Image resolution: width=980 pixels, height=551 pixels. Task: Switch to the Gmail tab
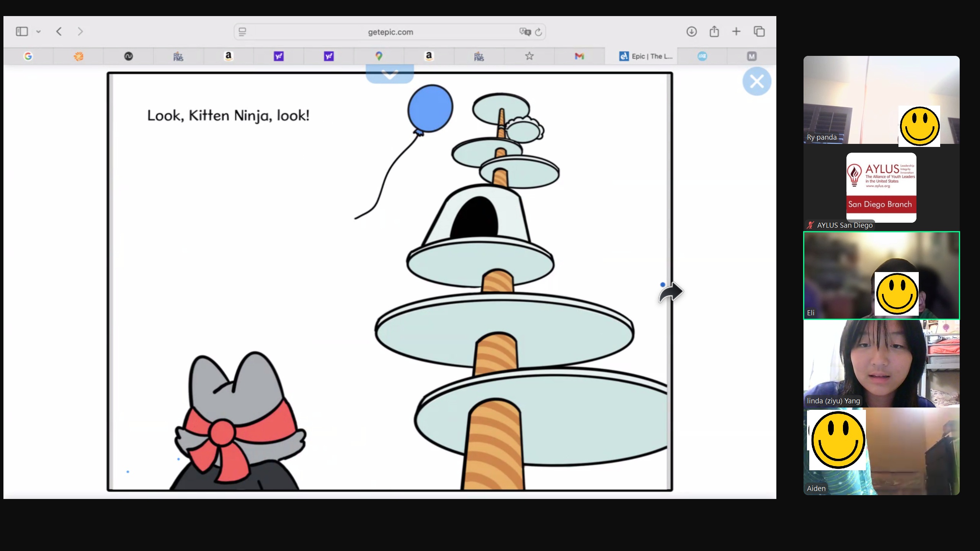(x=579, y=56)
